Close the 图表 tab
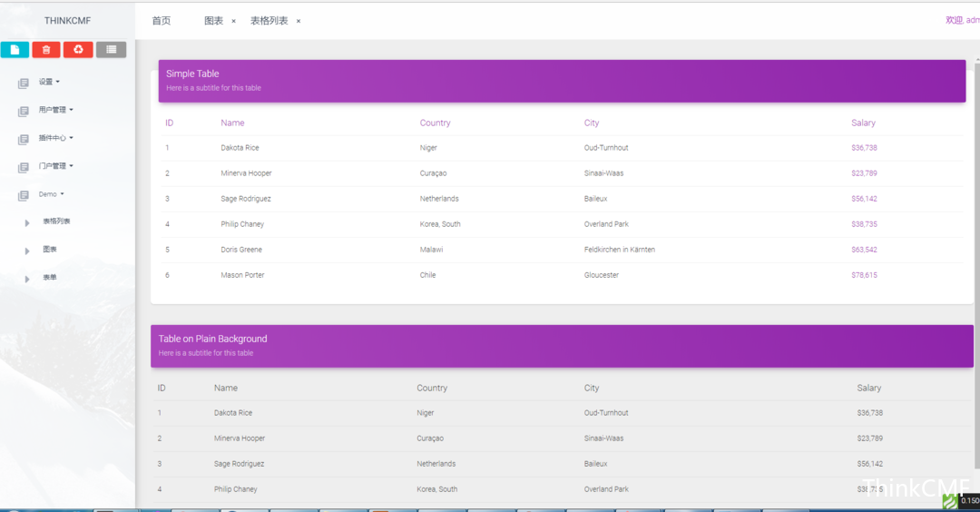 point(233,21)
